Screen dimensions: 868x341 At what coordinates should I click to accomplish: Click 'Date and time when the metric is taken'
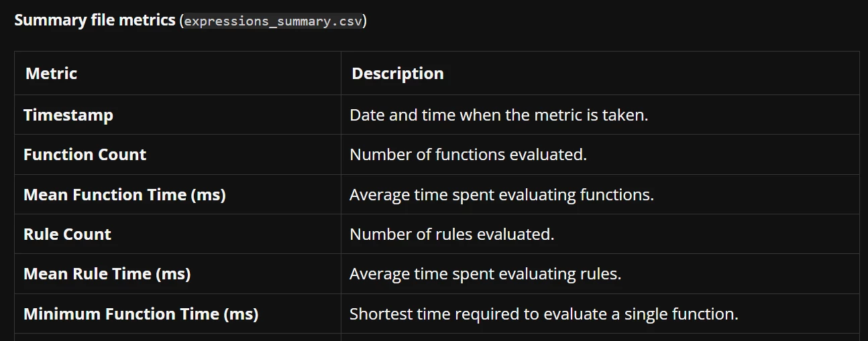click(499, 115)
